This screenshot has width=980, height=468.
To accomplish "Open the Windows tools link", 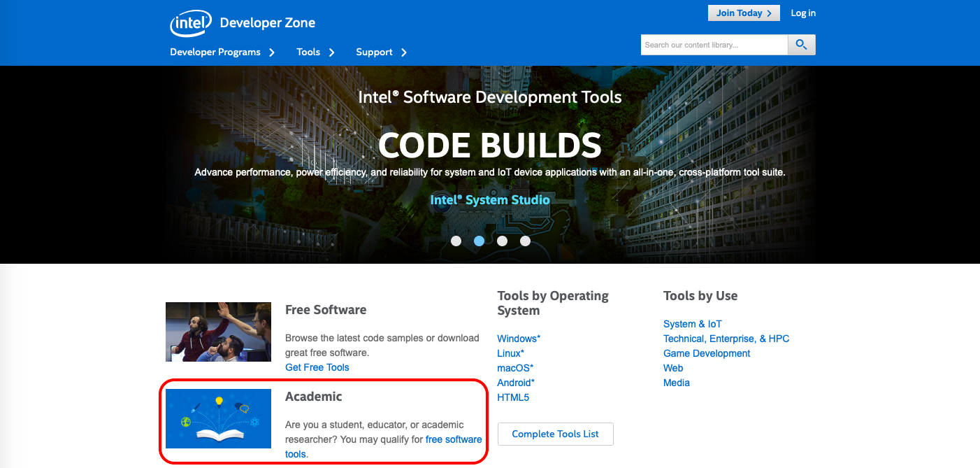I will tap(518, 339).
